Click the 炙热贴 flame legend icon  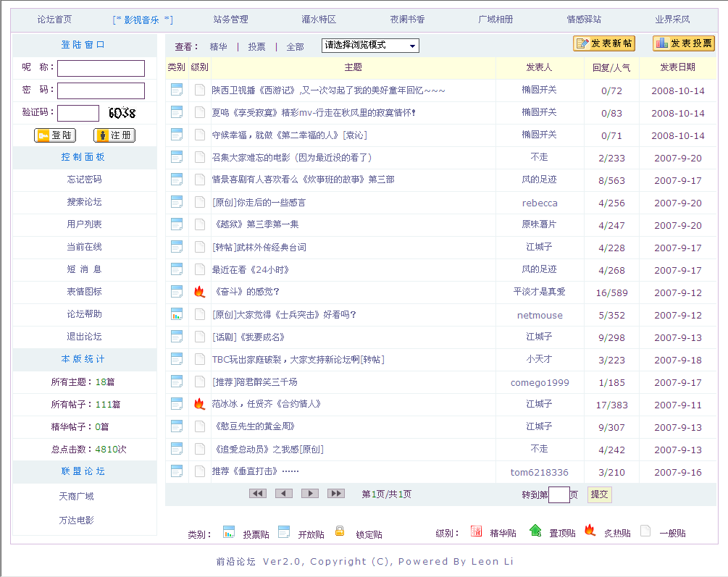590,530
